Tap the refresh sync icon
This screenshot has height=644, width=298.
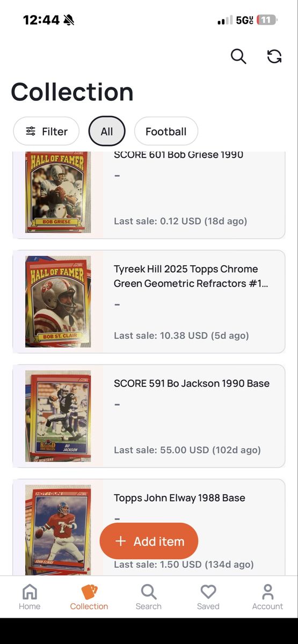tap(274, 56)
